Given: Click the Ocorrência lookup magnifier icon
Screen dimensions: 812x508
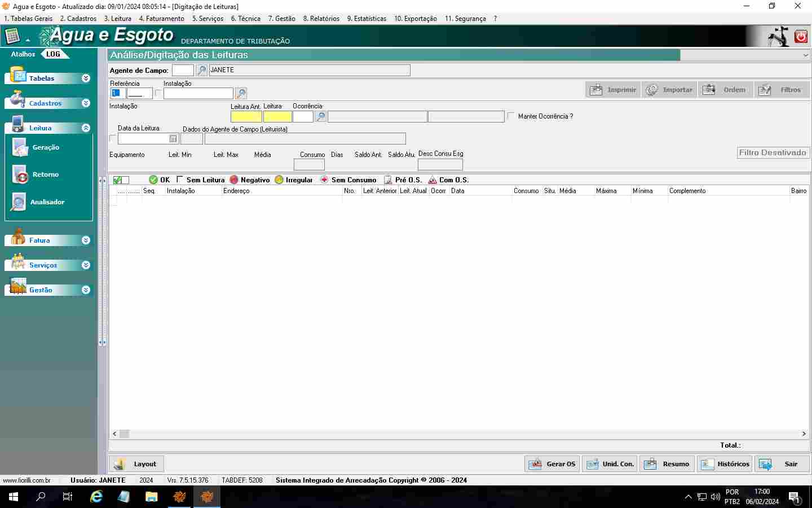Looking at the screenshot, I should 320,117.
